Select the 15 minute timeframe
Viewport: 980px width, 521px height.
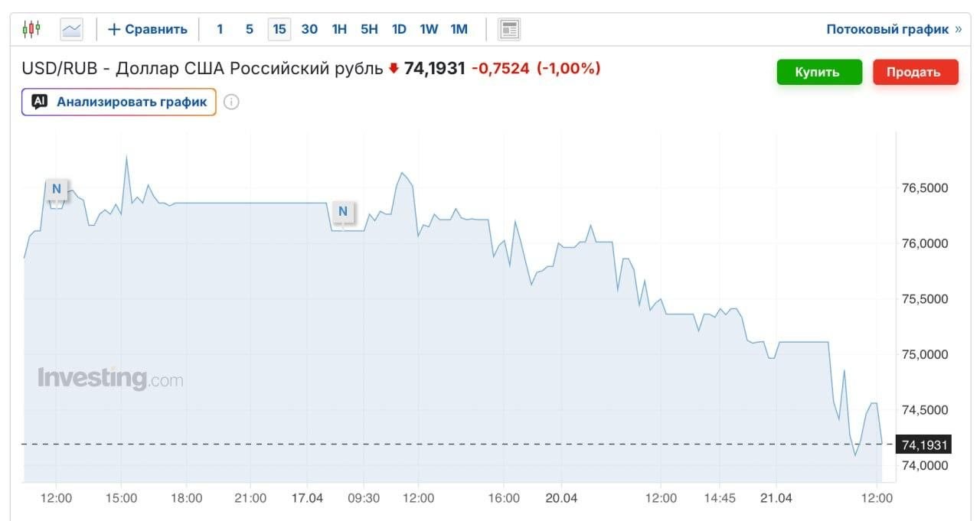coord(279,30)
